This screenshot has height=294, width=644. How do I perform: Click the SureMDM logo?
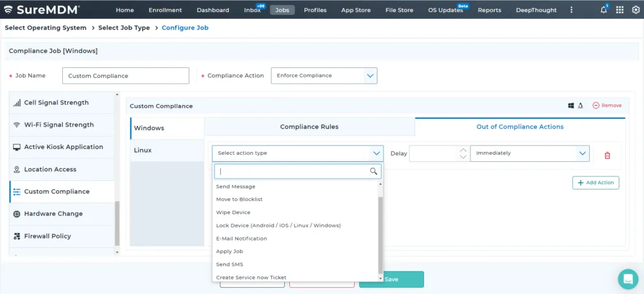42,10
